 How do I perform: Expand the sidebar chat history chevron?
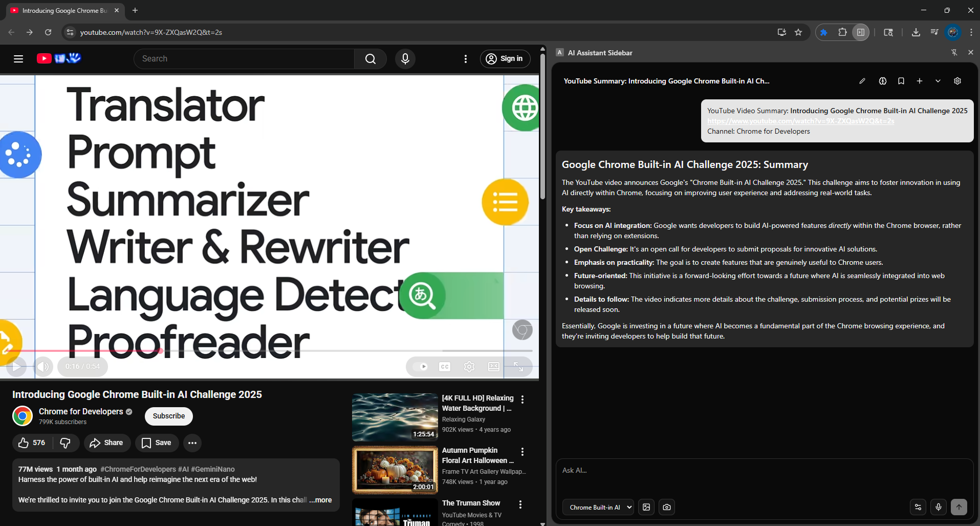(x=938, y=81)
